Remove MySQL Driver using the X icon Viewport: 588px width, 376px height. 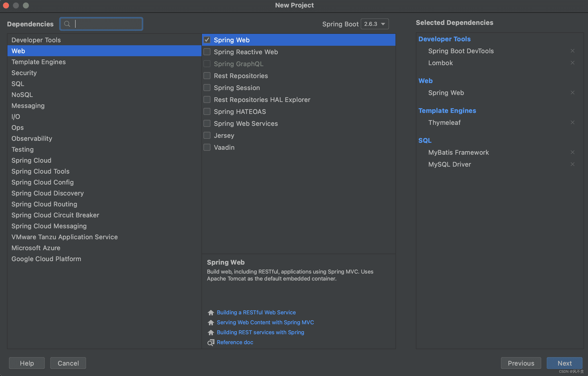(x=572, y=164)
